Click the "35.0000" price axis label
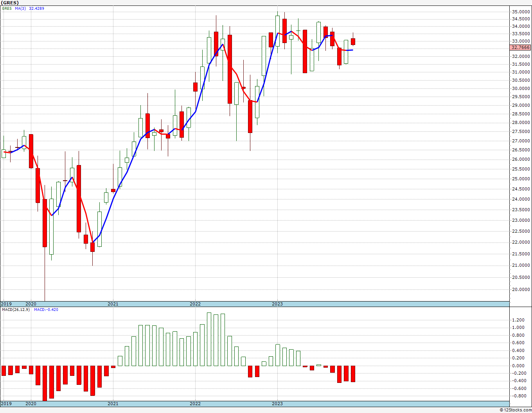The height and width of the screenshot is (413, 532). (x=521, y=12)
